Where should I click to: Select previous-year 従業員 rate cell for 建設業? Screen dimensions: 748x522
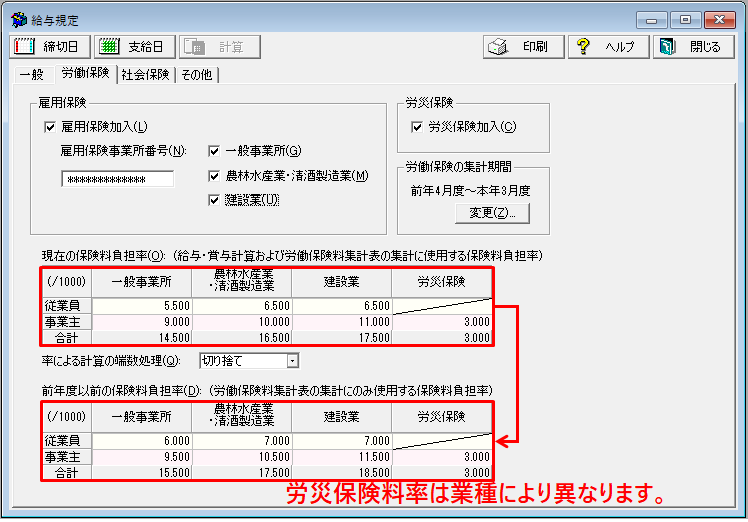pyautogui.click(x=341, y=441)
